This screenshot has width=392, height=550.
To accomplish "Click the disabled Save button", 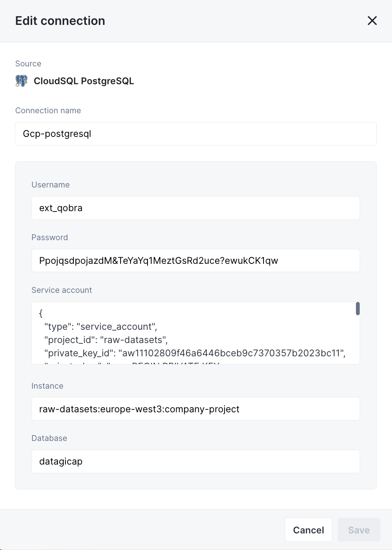I will coord(358,530).
